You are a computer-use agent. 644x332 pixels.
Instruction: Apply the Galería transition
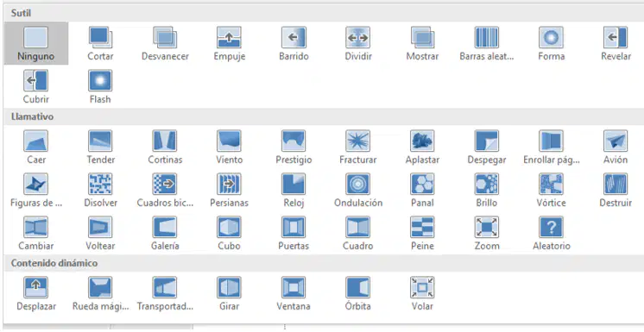click(165, 233)
